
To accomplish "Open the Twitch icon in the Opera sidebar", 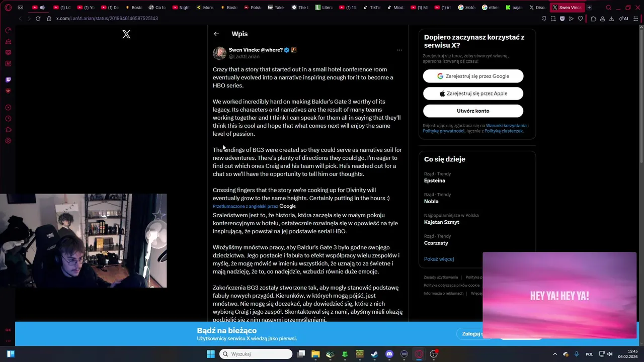I will tap(8, 79).
